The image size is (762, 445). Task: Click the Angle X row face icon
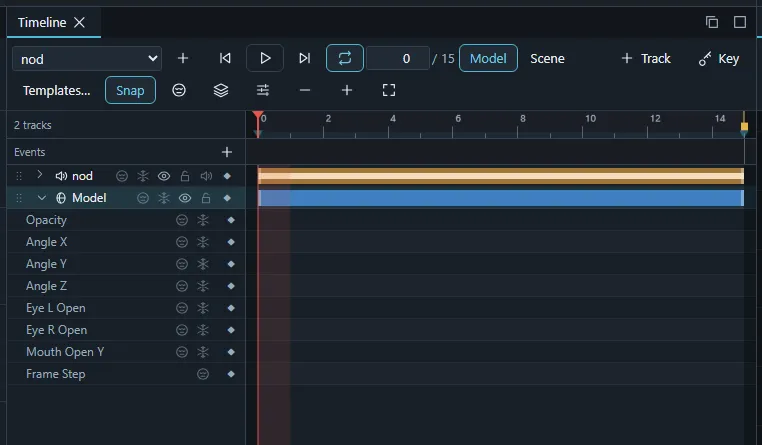[x=182, y=242]
